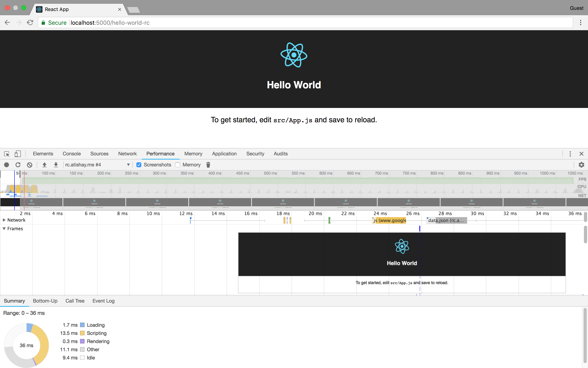This screenshot has width=588, height=368.
Task: Reload the page with the browser refresh icon
Action: coord(30,23)
